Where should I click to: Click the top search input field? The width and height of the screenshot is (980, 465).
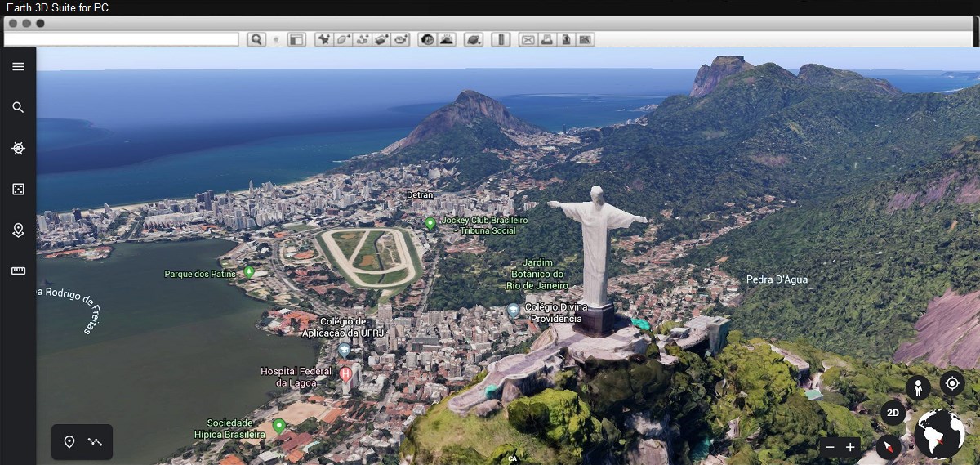[122, 39]
